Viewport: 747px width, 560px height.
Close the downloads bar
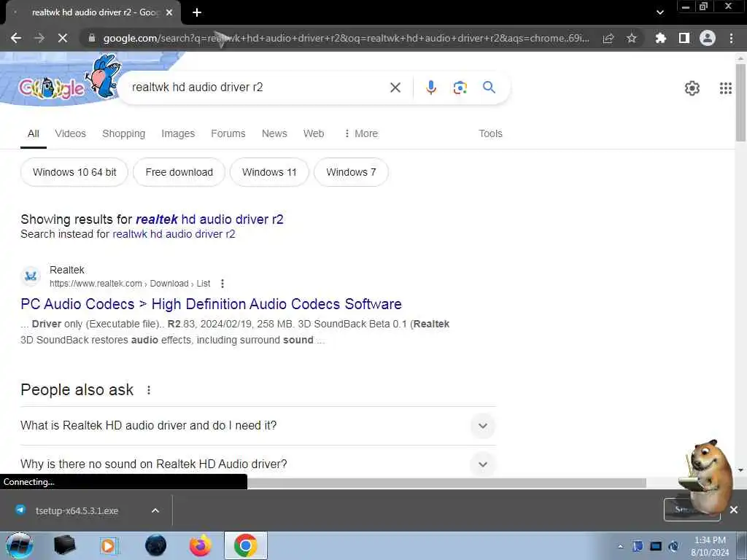[x=734, y=510]
